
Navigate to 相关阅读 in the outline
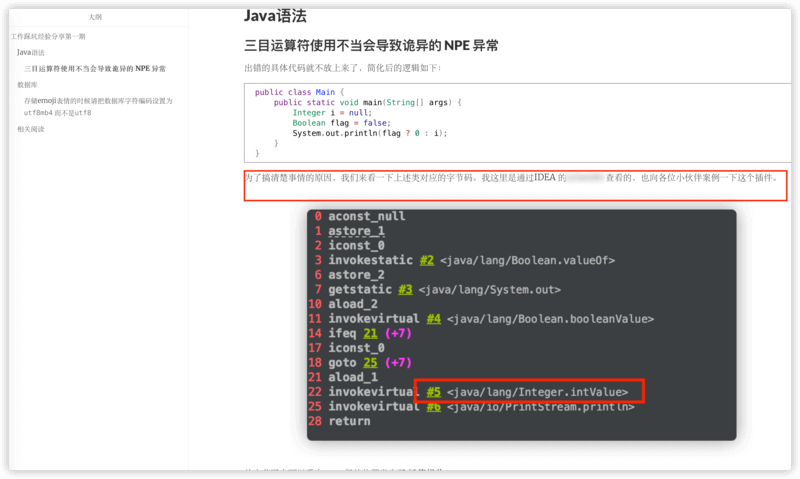pos(31,129)
